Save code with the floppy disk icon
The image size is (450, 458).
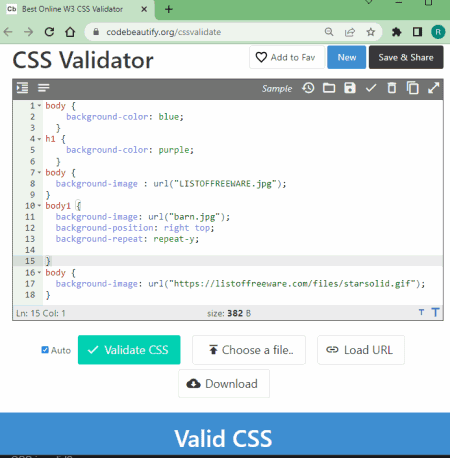pyautogui.click(x=350, y=88)
